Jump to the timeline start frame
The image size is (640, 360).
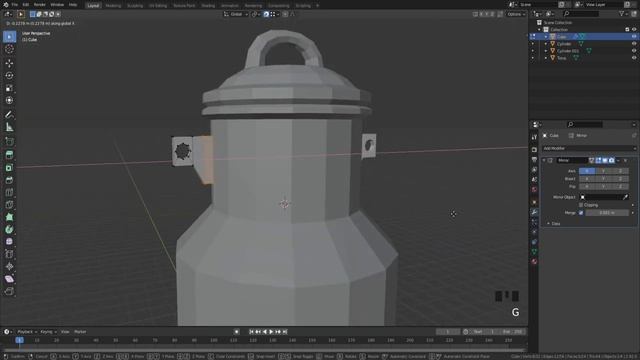[x=251, y=332]
